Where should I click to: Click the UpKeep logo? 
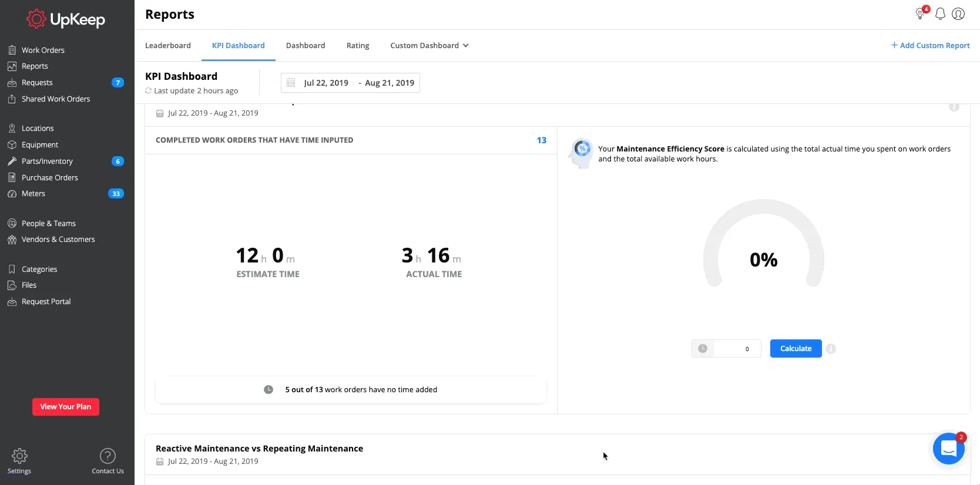pos(66,19)
